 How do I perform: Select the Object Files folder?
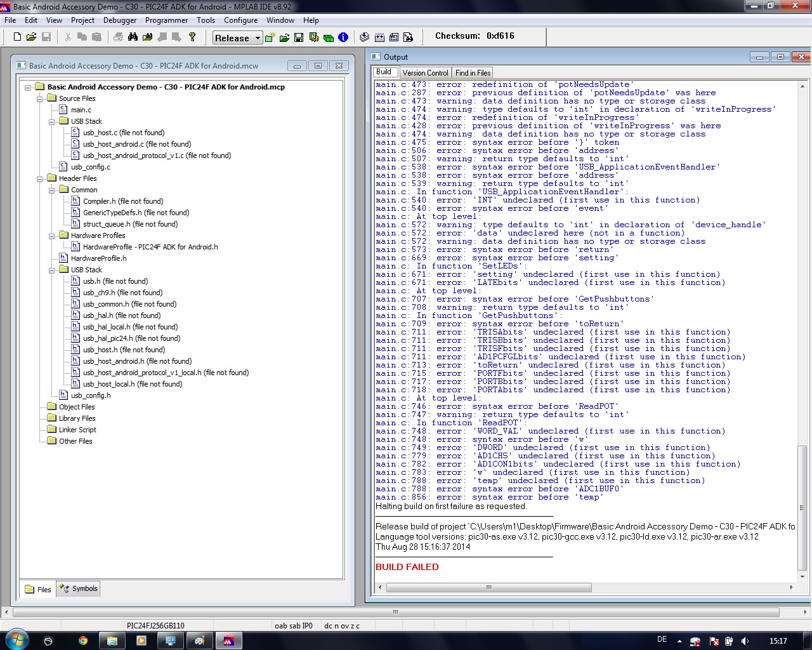(x=77, y=407)
